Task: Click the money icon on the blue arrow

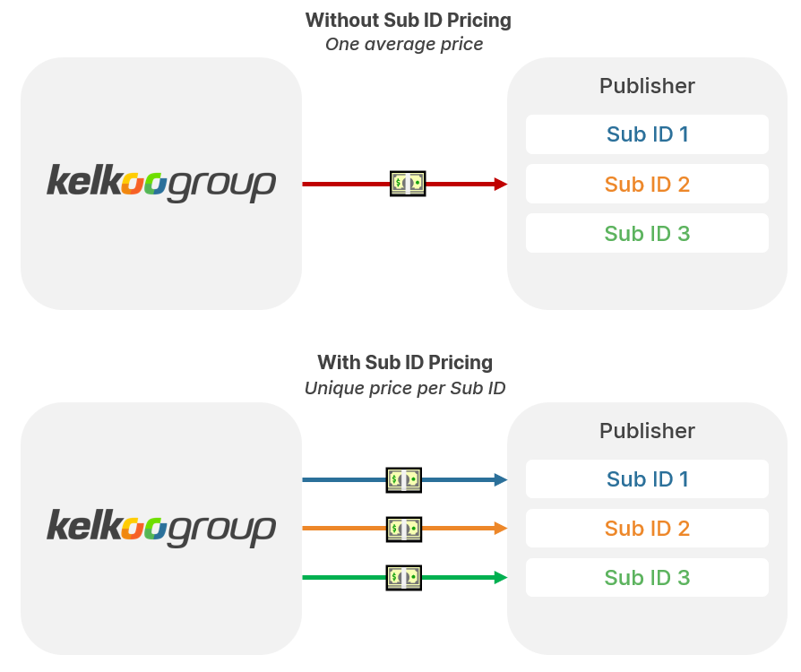Action: [403, 479]
